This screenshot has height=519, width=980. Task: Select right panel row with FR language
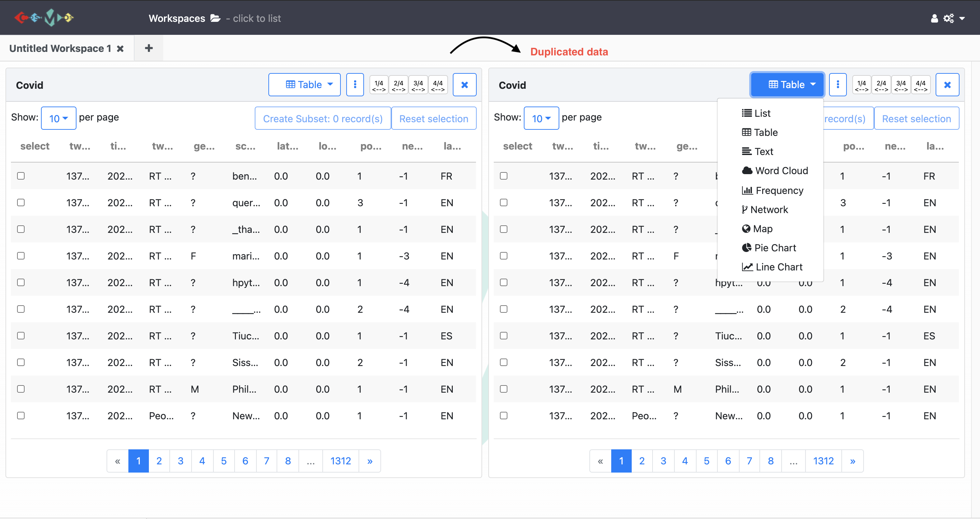pyautogui.click(x=504, y=176)
